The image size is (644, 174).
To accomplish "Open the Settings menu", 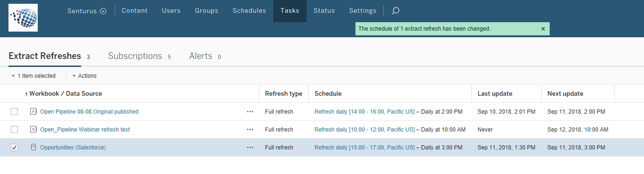I will click(363, 10).
